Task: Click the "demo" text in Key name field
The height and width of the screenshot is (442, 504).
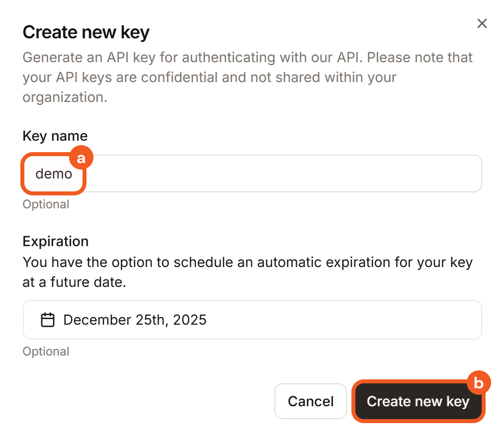Action: click(x=54, y=174)
